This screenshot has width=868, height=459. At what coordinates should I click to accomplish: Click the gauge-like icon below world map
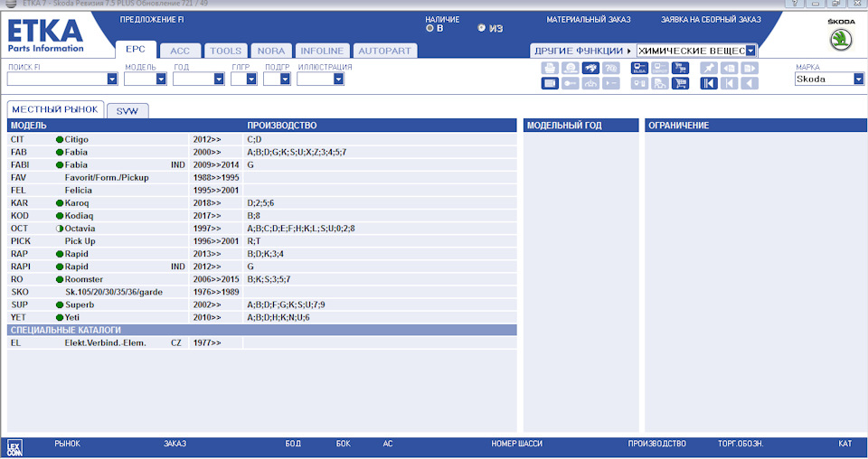click(x=590, y=83)
